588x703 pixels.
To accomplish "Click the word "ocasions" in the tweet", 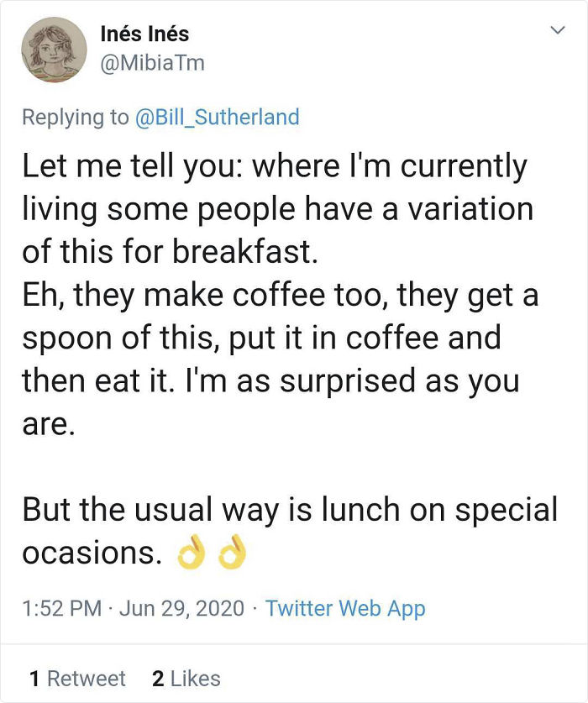I will pos(88,554).
